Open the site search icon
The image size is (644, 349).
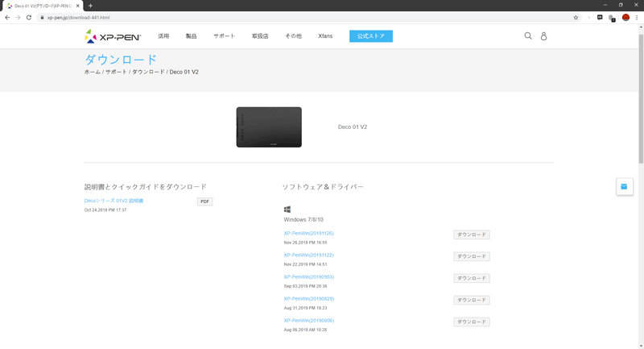(528, 36)
